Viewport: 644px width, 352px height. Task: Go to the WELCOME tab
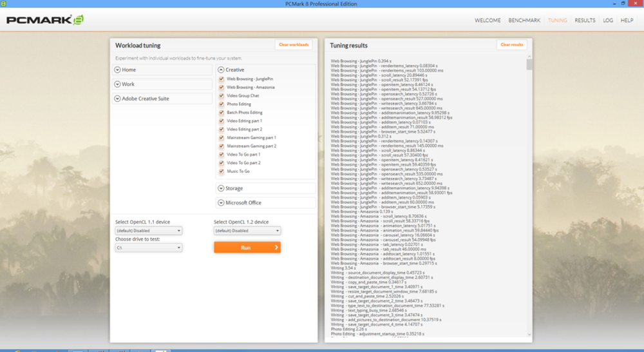pos(488,20)
